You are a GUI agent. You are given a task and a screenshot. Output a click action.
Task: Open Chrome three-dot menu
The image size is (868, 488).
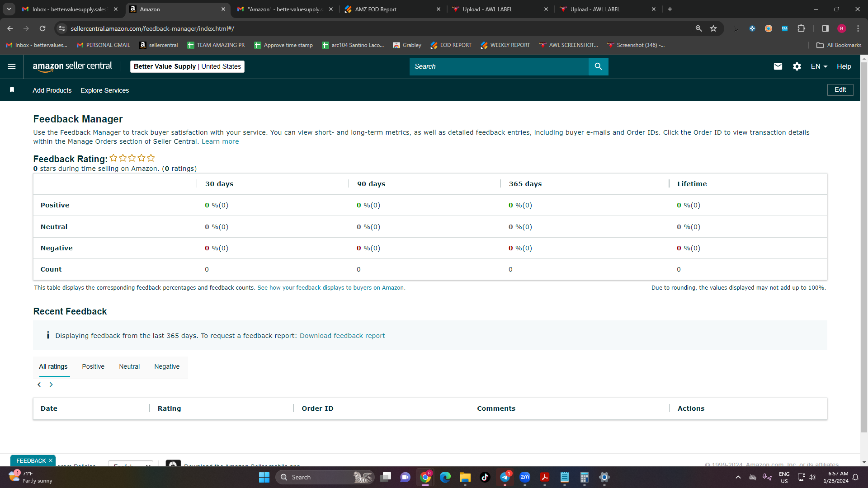click(858, 28)
